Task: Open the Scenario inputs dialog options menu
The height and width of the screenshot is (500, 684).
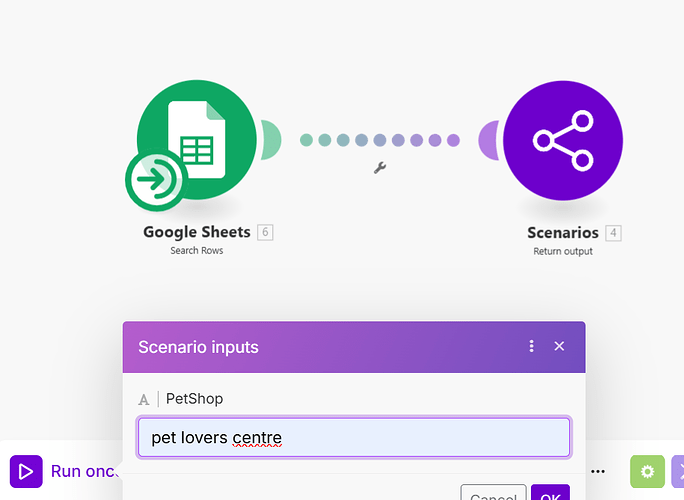Action: 532,346
